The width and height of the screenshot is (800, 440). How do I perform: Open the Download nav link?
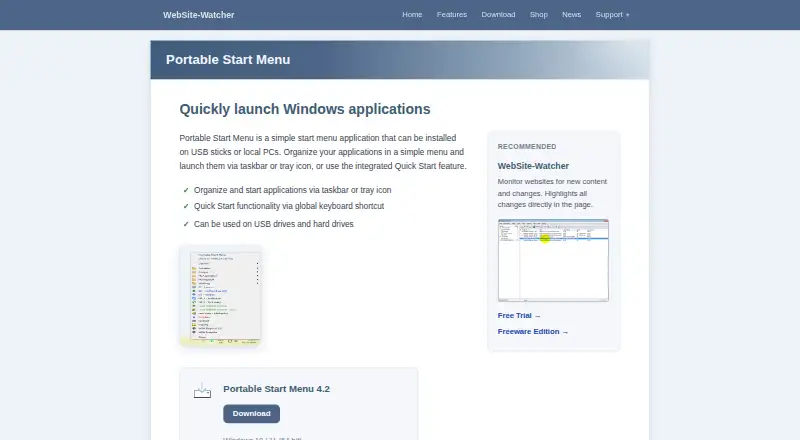tap(498, 15)
